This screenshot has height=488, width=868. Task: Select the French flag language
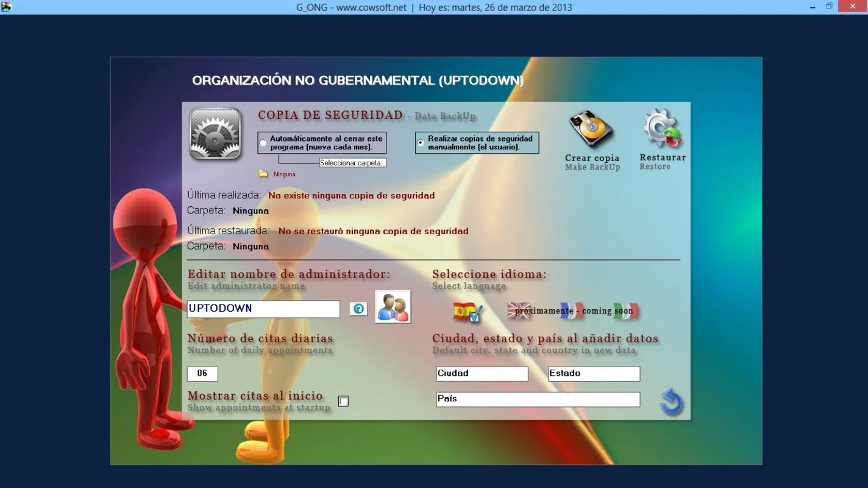pos(572,310)
